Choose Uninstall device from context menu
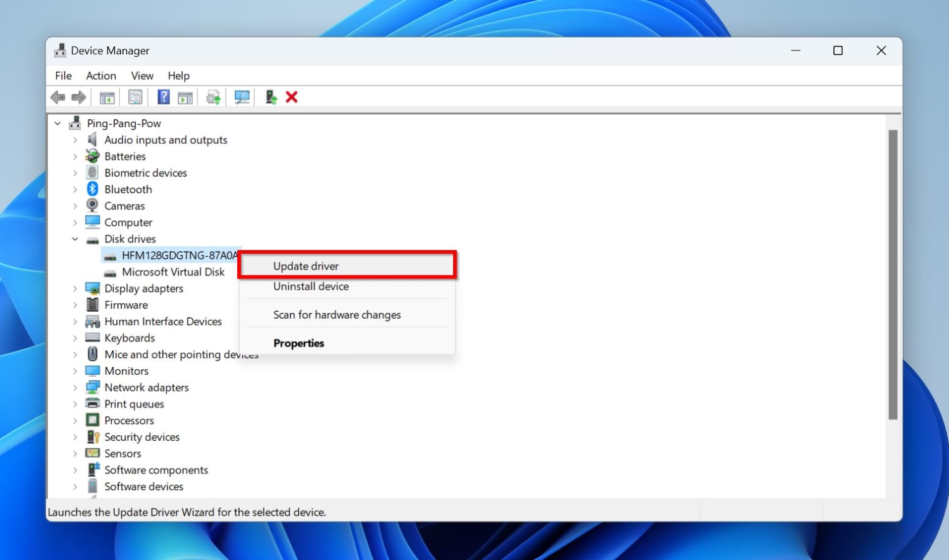This screenshot has height=560, width=949. coord(311,286)
